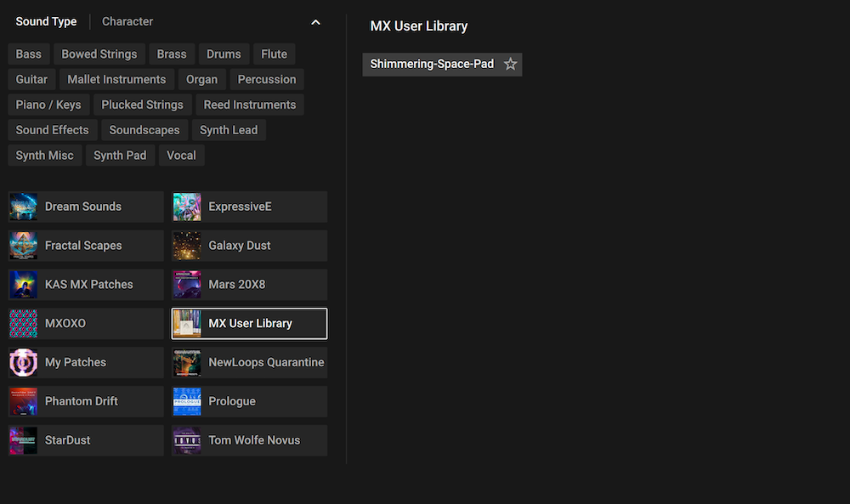Choose the Sound Effects tag
Viewport: 850px width, 504px height.
point(52,130)
